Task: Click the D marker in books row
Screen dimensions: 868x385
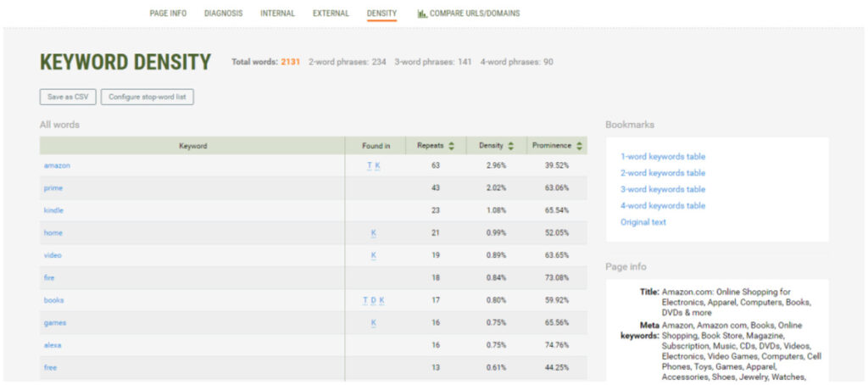Action: (x=374, y=300)
